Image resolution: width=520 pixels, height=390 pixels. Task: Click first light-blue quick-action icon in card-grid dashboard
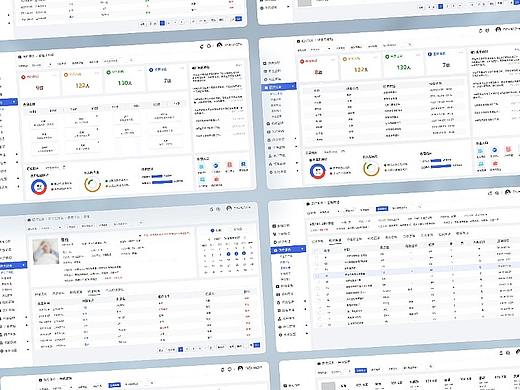coord(201,167)
